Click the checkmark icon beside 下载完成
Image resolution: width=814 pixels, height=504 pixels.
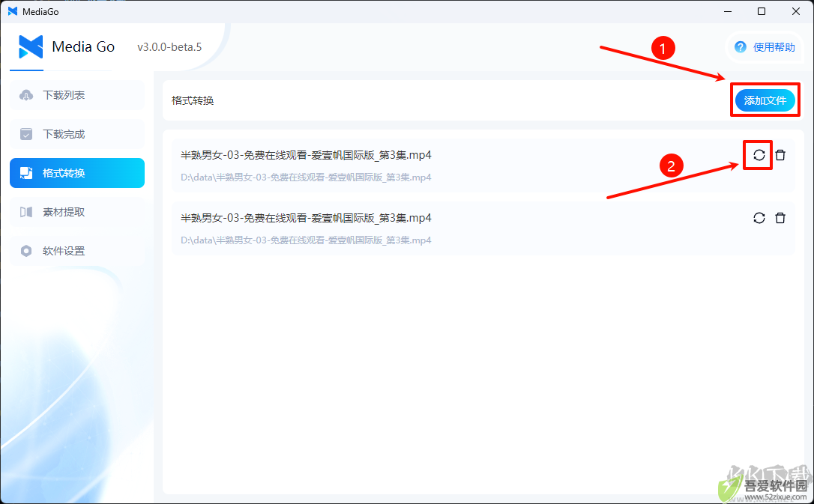click(26, 134)
